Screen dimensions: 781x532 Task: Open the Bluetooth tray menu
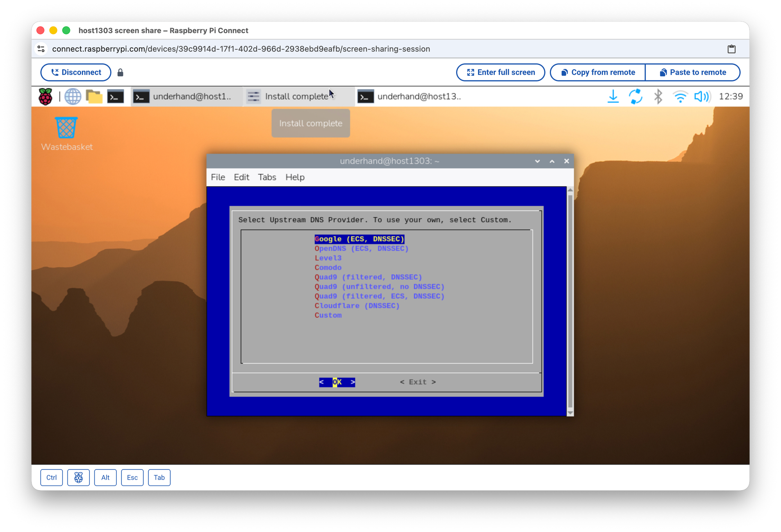(658, 96)
